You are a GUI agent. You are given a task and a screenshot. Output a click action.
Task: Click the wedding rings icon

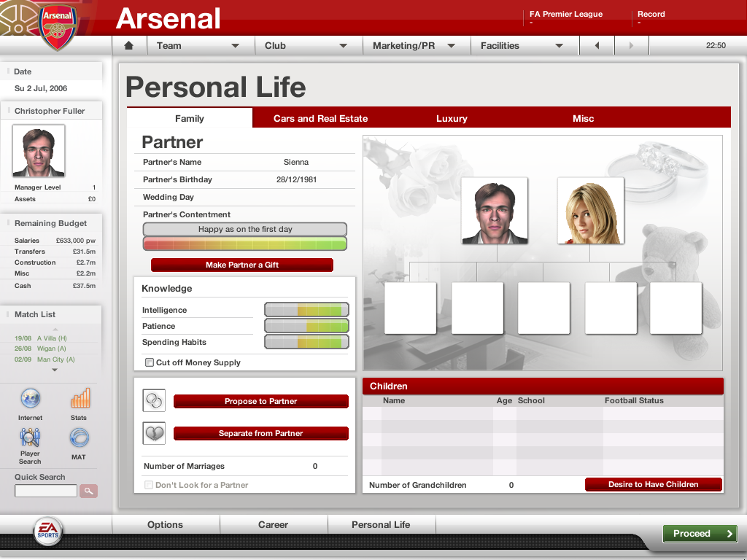154,401
